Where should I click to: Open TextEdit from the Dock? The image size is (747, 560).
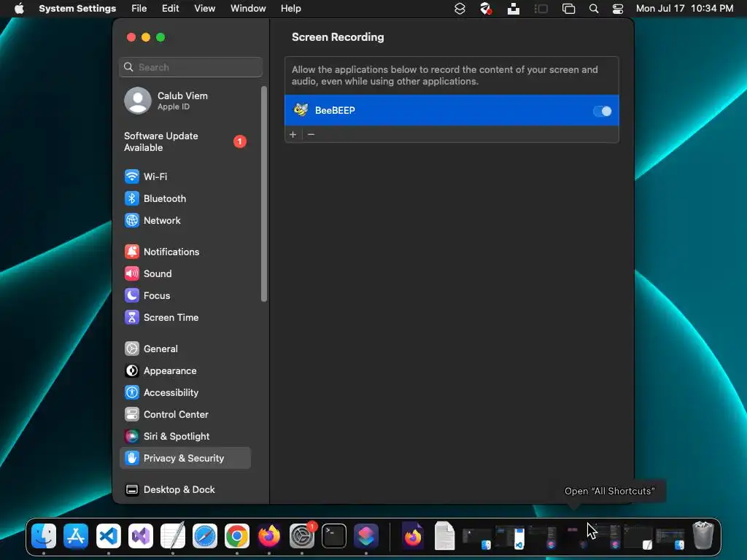click(172, 536)
